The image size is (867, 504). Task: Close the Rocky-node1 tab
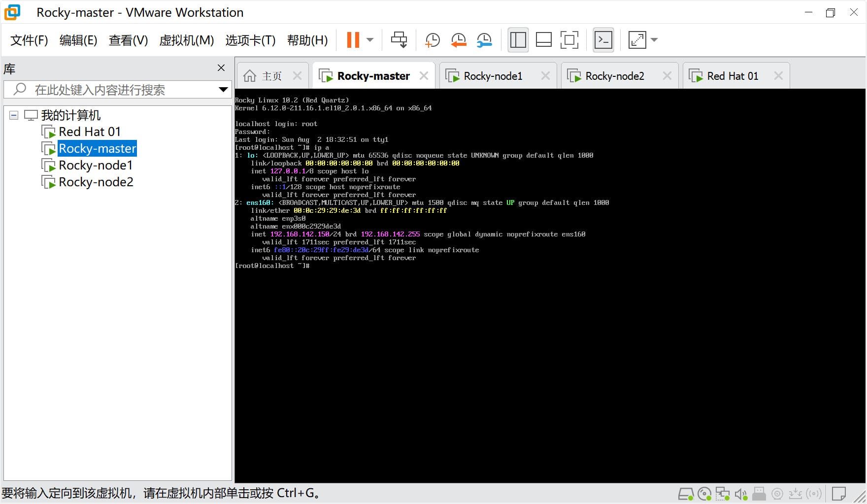(545, 76)
